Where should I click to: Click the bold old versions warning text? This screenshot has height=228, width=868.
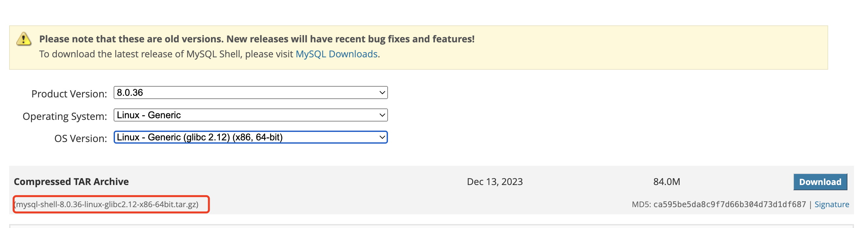click(256, 39)
